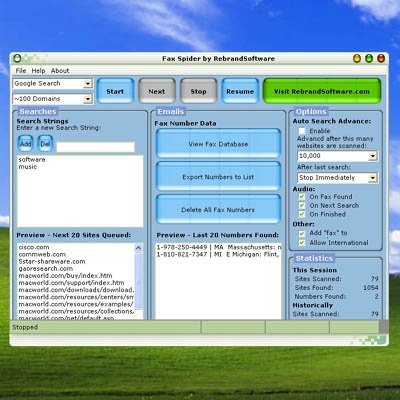Toggle audio On Fax Found checkbox
The width and height of the screenshot is (400, 400).
tap(302, 197)
